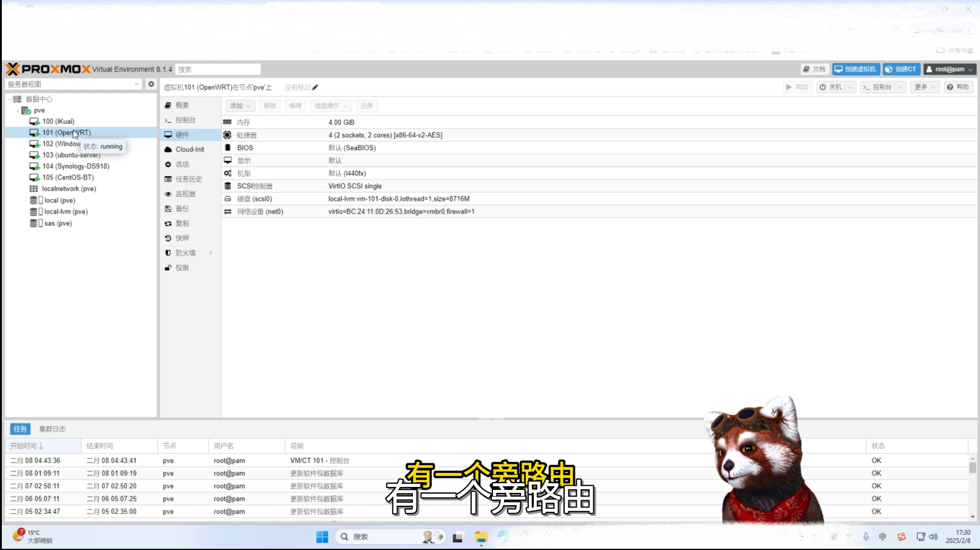This screenshot has width=980, height=550.
Task: Select VM 101 (OpenWRT)
Action: click(66, 132)
